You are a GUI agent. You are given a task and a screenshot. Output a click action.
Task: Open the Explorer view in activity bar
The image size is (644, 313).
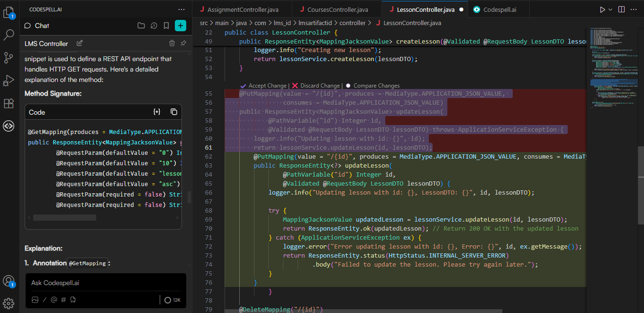pyautogui.click(x=9, y=12)
